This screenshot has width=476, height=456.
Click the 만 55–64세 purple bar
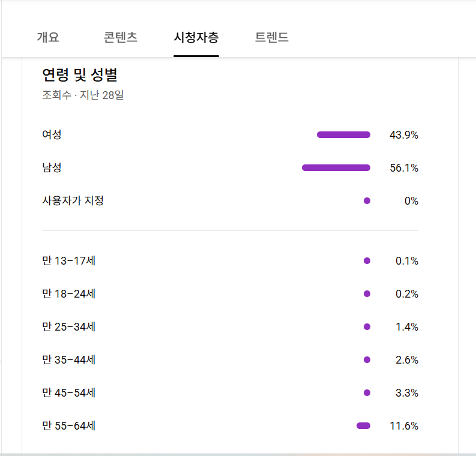[363, 426]
